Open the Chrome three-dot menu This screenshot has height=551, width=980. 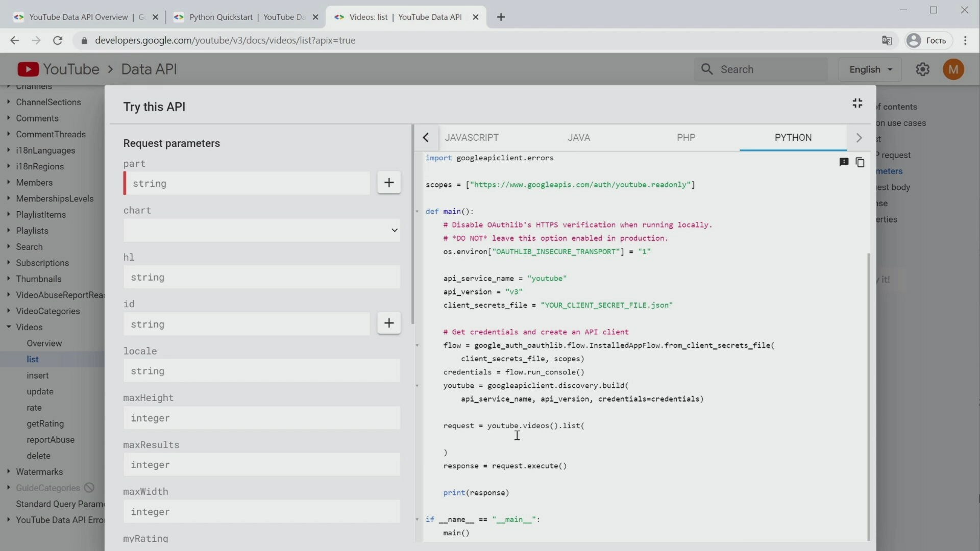[965, 40]
